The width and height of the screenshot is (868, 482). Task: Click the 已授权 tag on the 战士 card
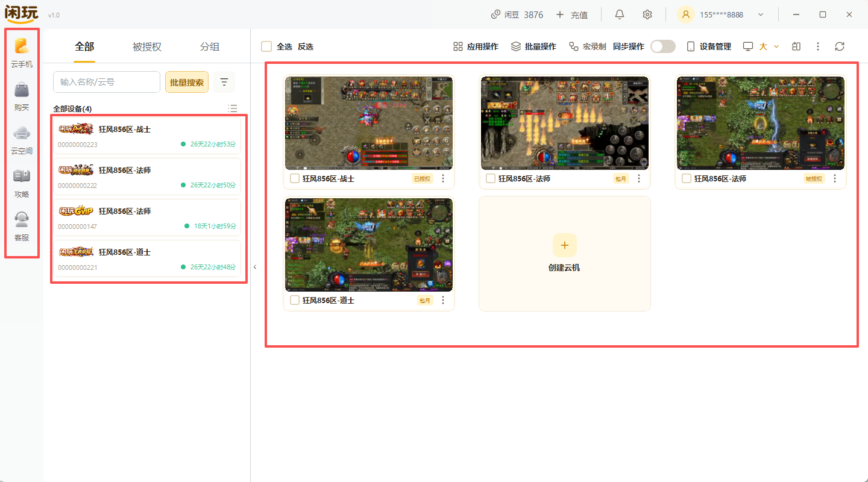423,178
